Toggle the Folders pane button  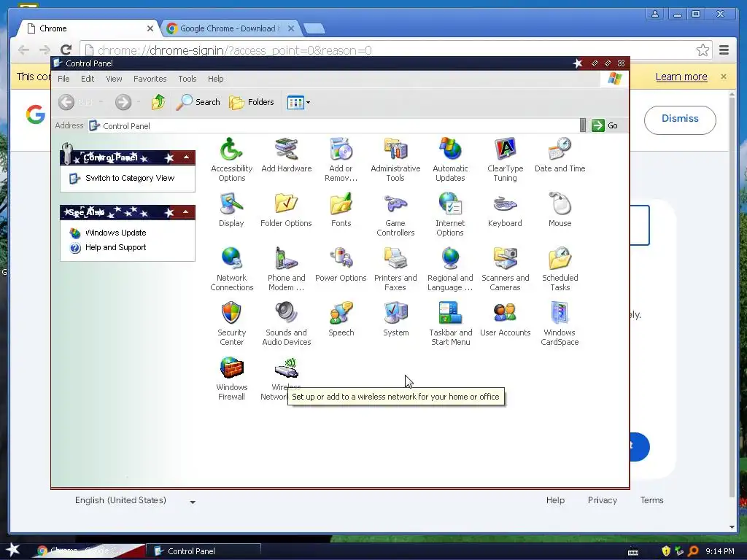point(252,102)
